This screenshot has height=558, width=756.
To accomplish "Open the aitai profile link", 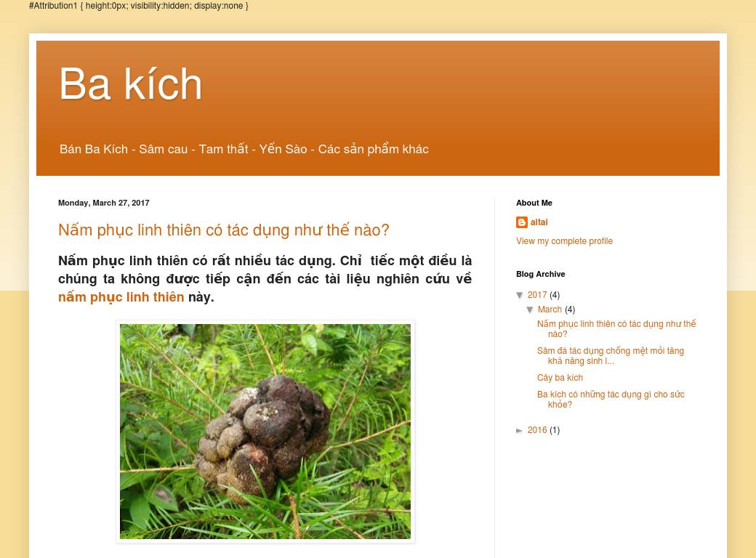I will tap(539, 222).
